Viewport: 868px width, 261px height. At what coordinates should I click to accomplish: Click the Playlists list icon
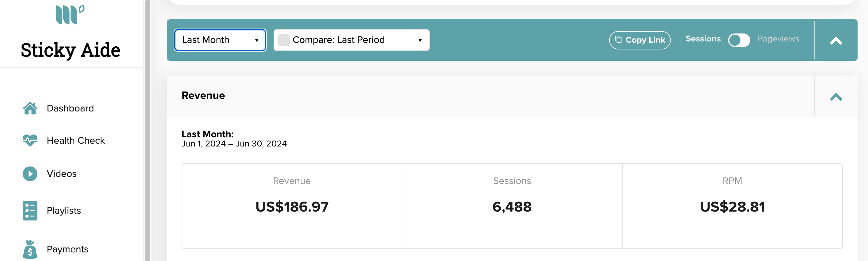coord(30,210)
